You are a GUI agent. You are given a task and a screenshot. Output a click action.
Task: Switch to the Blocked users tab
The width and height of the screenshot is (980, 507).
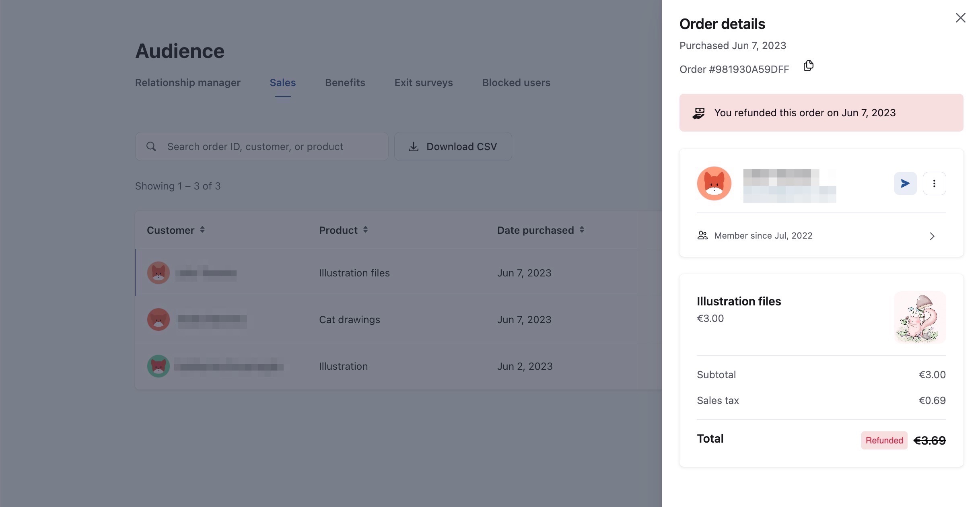(516, 82)
